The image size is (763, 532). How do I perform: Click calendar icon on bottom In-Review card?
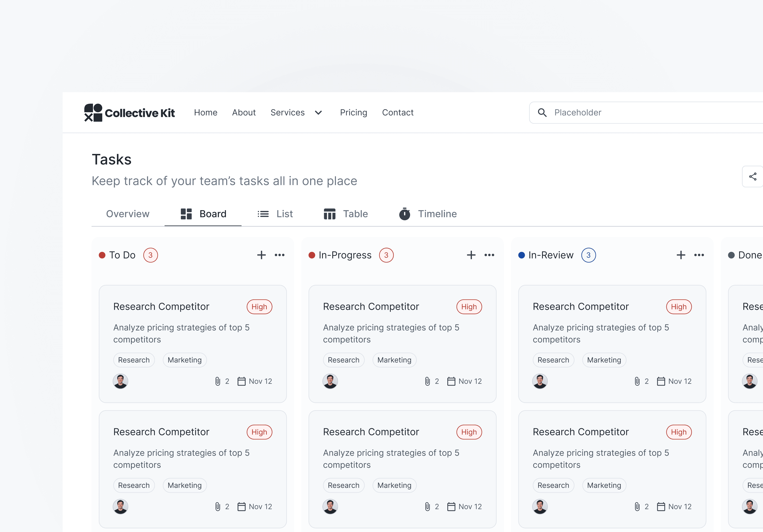661,507
